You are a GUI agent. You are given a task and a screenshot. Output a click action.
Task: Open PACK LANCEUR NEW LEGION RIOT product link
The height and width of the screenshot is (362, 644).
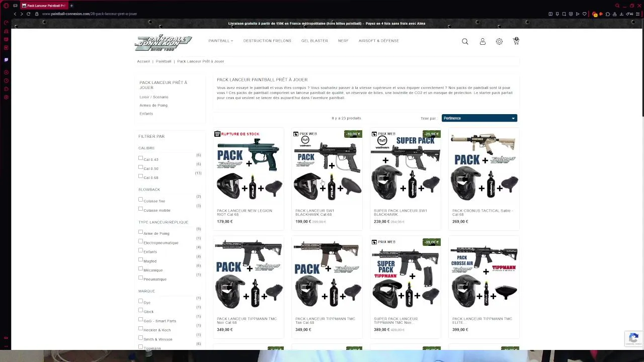(245, 213)
